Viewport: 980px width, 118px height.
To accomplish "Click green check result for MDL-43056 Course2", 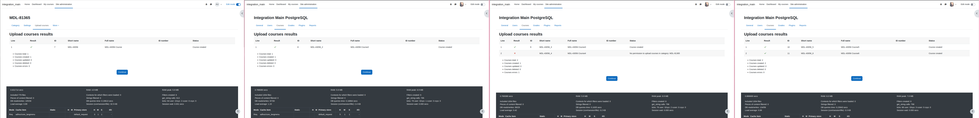I will pyautogui.click(x=275, y=47).
